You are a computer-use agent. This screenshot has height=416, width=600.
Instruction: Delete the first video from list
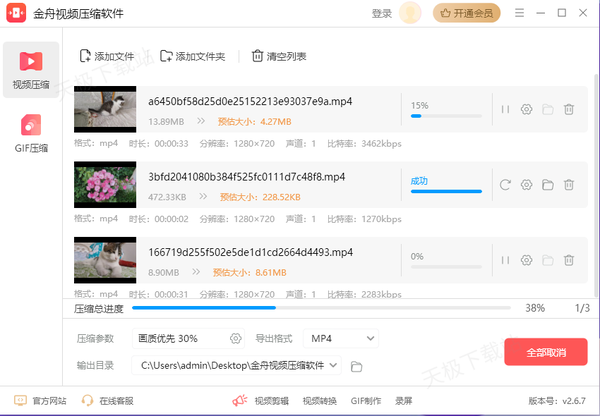pyautogui.click(x=569, y=109)
